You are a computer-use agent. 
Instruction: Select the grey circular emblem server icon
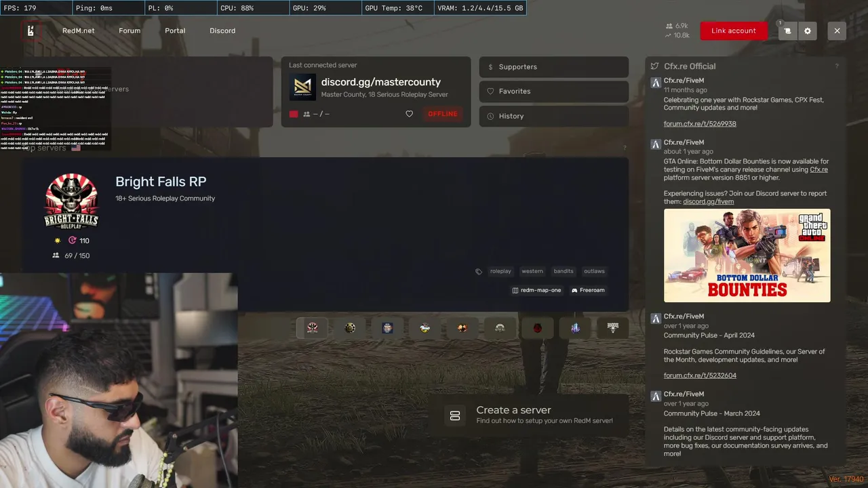[500, 328]
